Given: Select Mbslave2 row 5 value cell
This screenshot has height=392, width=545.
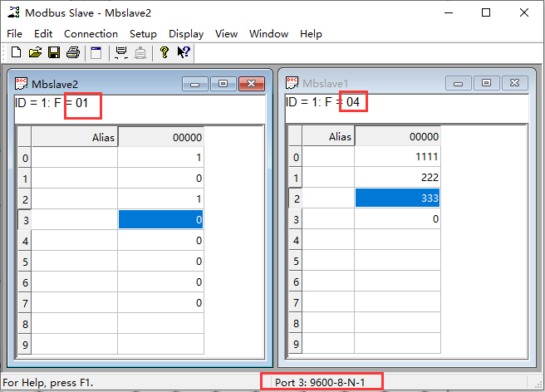Looking at the screenshot, I should (x=160, y=262).
